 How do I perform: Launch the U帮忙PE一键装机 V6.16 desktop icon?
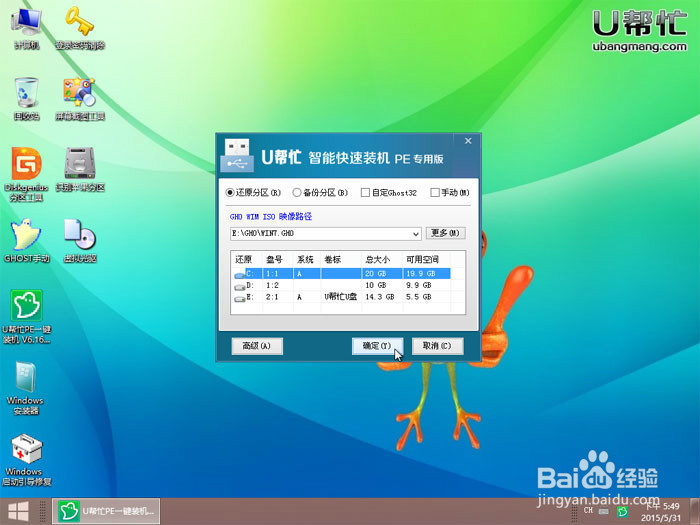coord(26,317)
